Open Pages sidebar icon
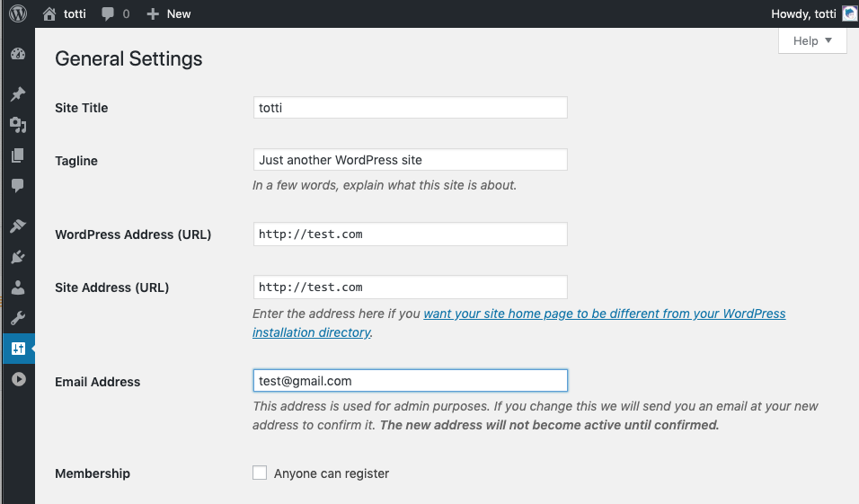The image size is (859, 504). pos(18,155)
